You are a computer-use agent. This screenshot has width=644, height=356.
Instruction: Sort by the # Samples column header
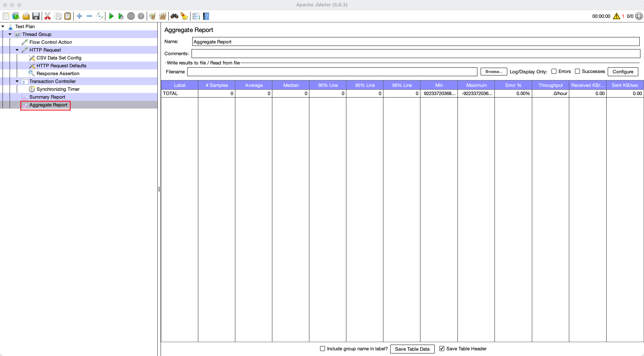click(216, 85)
